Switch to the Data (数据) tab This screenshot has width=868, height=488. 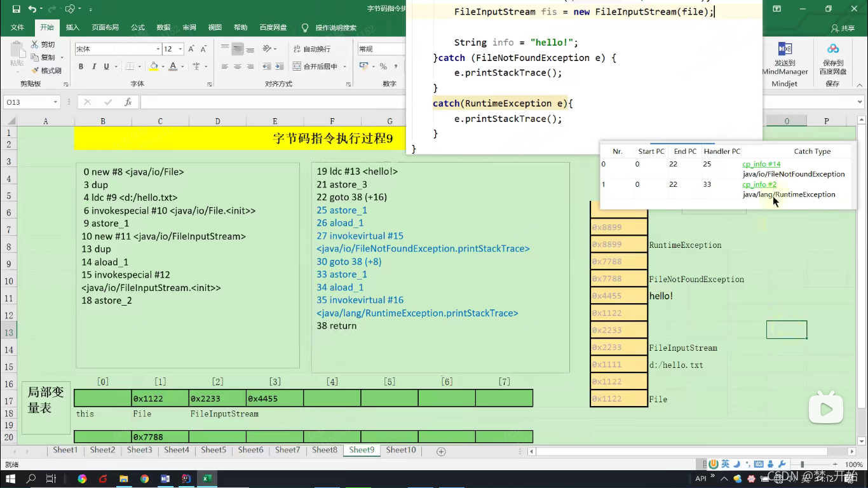click(x=163, y=27)
